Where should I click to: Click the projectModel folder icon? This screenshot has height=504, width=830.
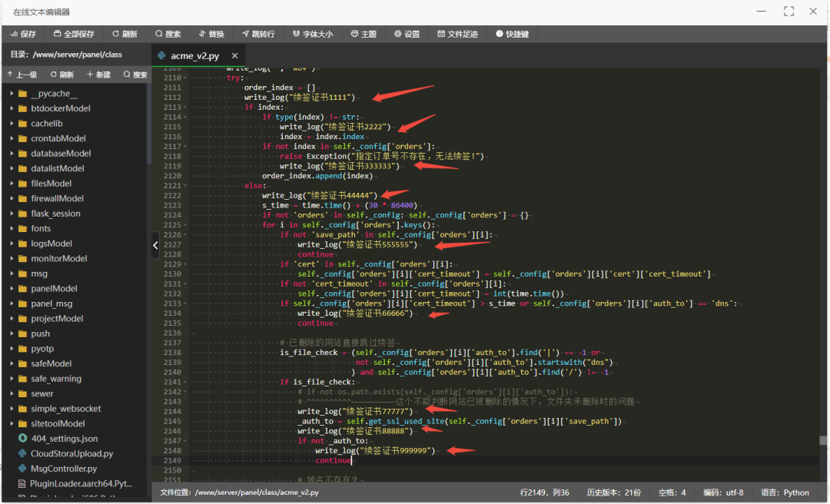22,319
